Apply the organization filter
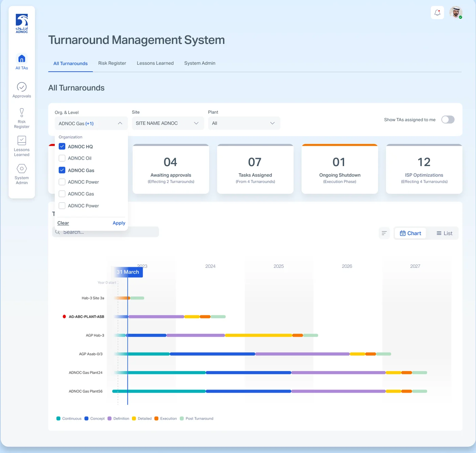The width and height of the screenshot is (476, 453). click(119, 223)
